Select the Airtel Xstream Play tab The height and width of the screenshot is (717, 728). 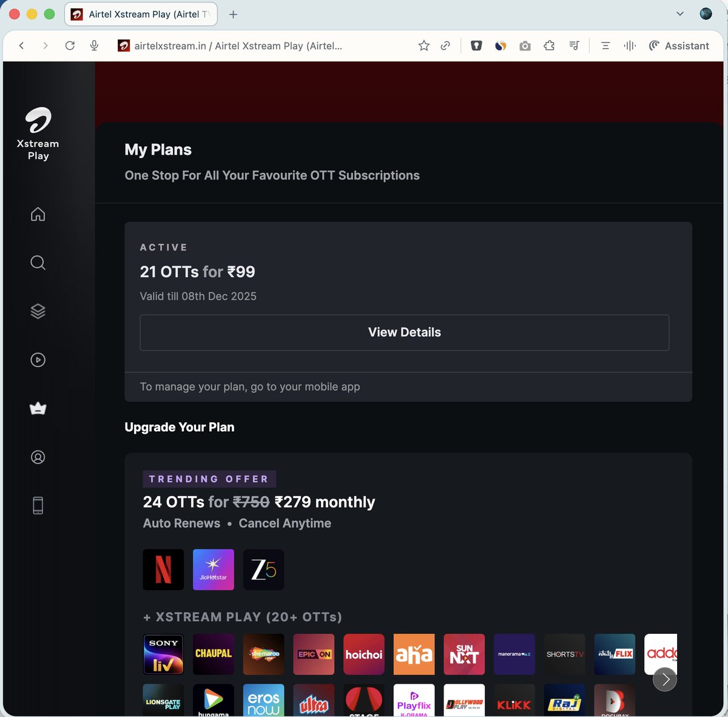[x=141, y=14]
